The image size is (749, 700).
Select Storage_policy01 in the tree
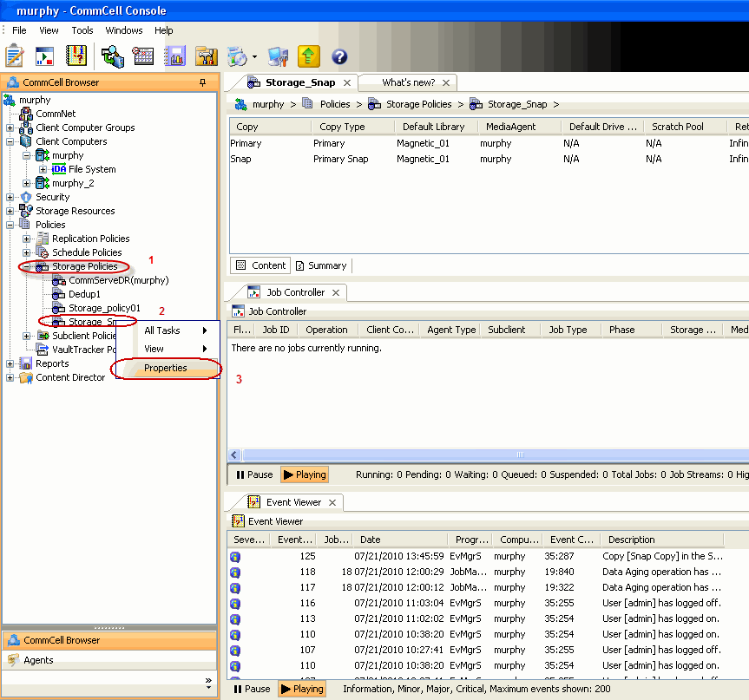coord(104,308)
